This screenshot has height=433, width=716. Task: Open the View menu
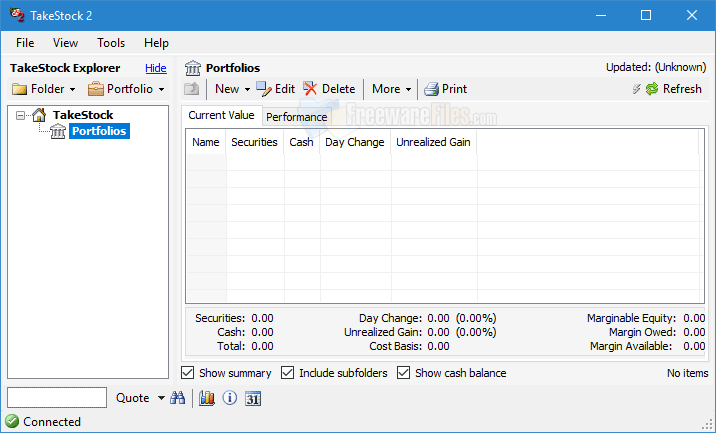(x=65, y=43)
